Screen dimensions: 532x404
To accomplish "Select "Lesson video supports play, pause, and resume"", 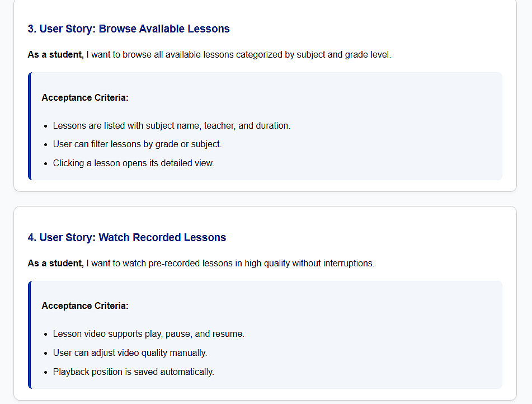I will point(148,334).
